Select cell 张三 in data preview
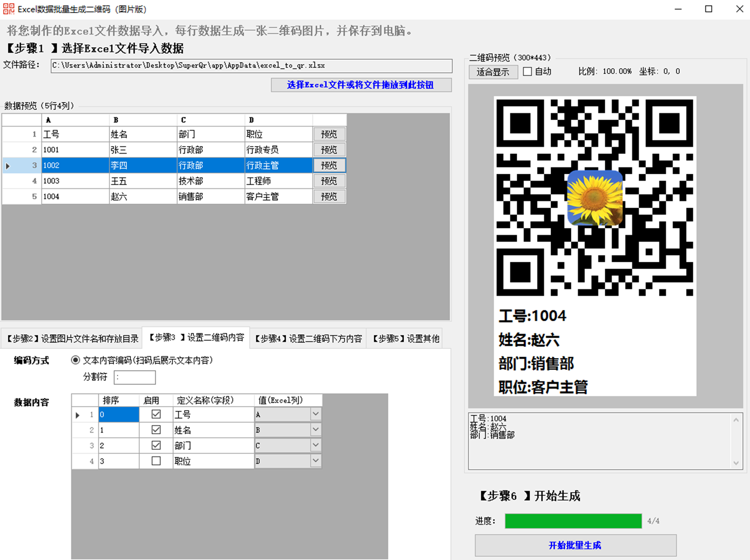 tap(143, 150)
